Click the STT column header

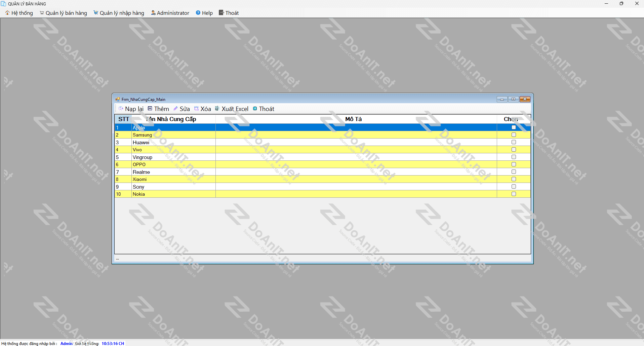(x=123, y=119)
